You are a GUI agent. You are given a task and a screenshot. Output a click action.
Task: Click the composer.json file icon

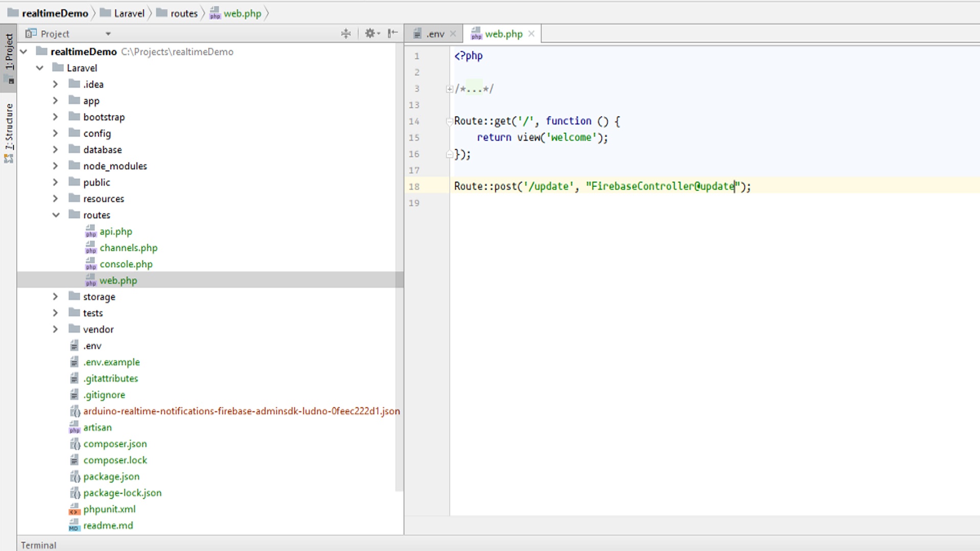pos(75,444)
